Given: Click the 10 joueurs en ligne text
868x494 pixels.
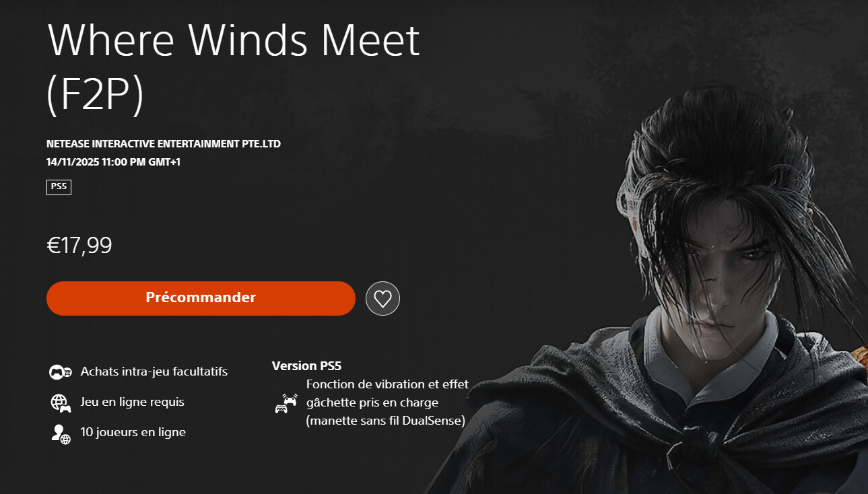Looking at the screenshot, I should coord(133,432).
